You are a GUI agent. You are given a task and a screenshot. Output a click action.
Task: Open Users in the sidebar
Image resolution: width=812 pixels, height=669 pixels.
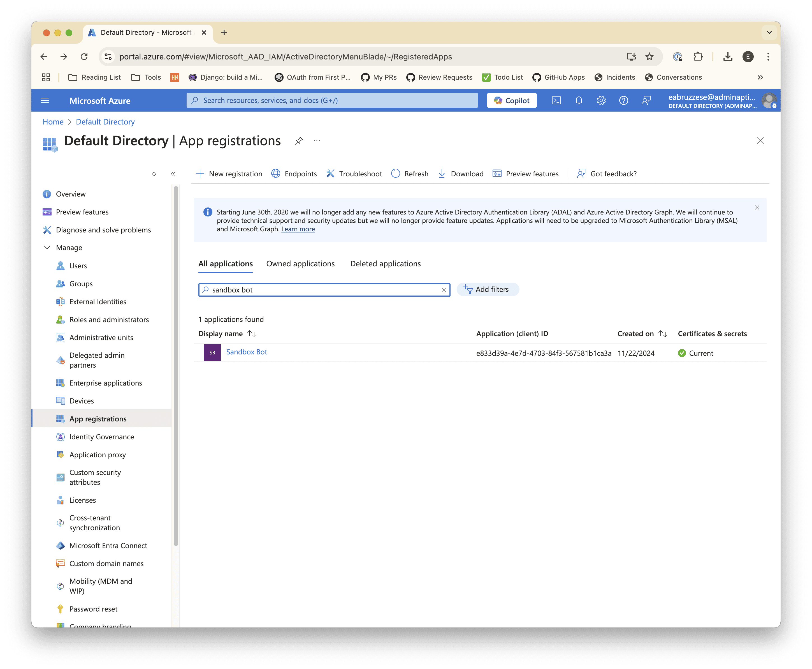click(78, 266)
